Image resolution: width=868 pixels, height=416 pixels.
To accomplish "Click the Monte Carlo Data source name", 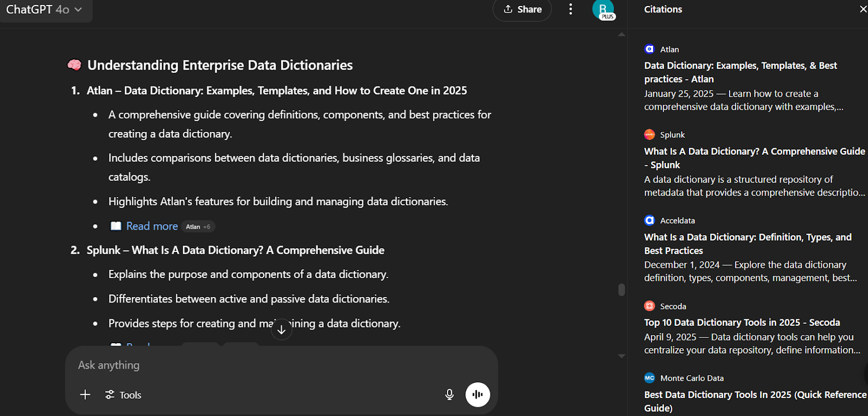I will click(x=692, y=378).
